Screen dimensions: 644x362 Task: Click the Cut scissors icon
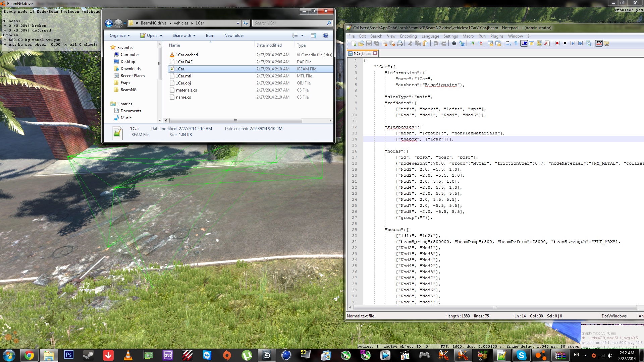[410, 44]
